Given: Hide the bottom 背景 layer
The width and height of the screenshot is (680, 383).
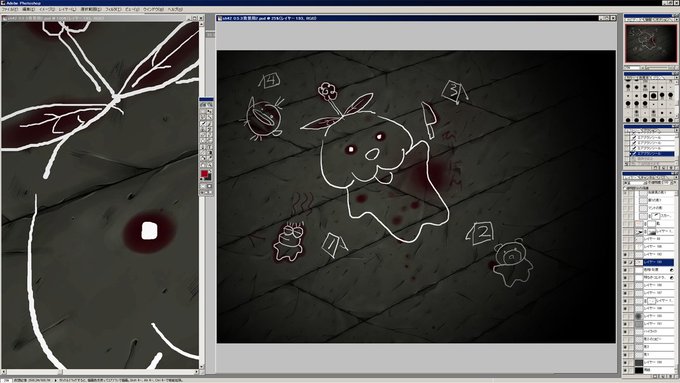Looking at the screenshot, I should (x=625, y=370).
